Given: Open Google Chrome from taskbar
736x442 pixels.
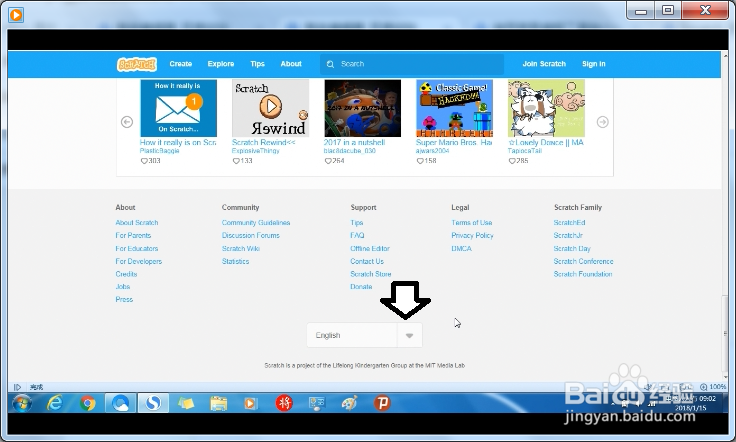Looking at the screenshot, I should click(87, 403).
